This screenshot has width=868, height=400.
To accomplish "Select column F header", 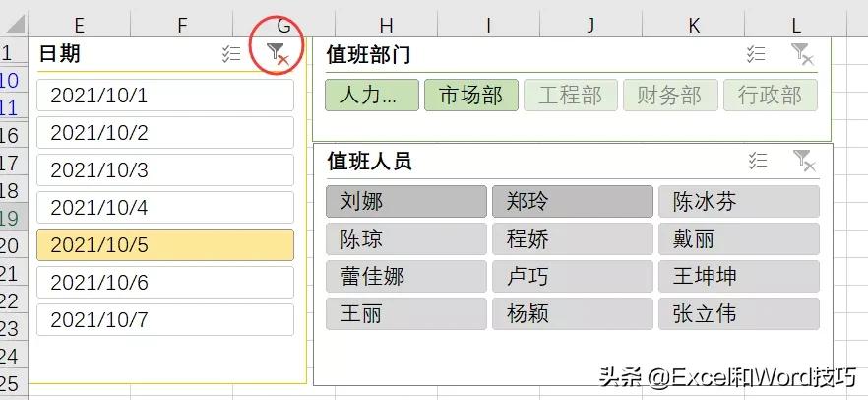I will (x=181, y=25).
